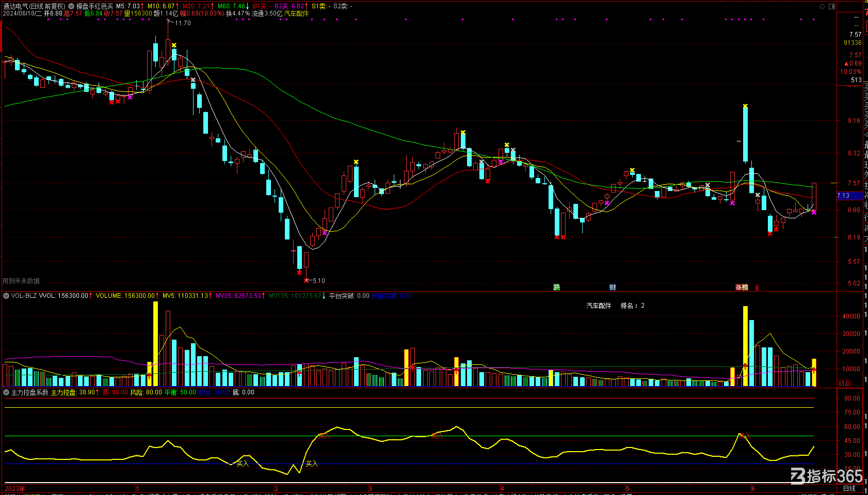Click the blue 财 financial event marker

(613, 287)
